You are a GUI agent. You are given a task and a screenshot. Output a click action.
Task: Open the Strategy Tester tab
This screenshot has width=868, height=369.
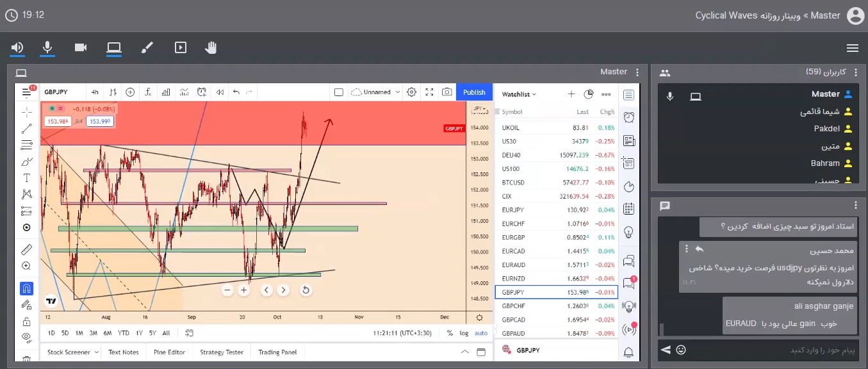point(221,352)
